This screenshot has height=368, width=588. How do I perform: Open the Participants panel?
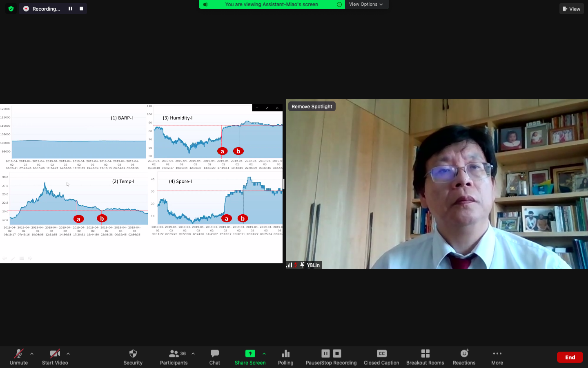point(174,357)
